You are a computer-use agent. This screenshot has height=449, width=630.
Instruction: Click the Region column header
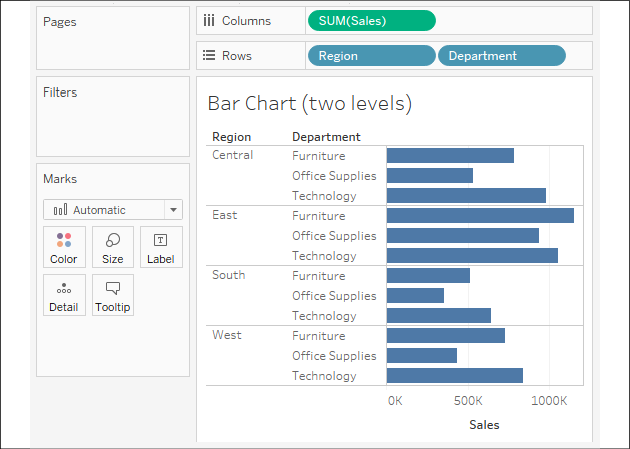tap(232, 137)
